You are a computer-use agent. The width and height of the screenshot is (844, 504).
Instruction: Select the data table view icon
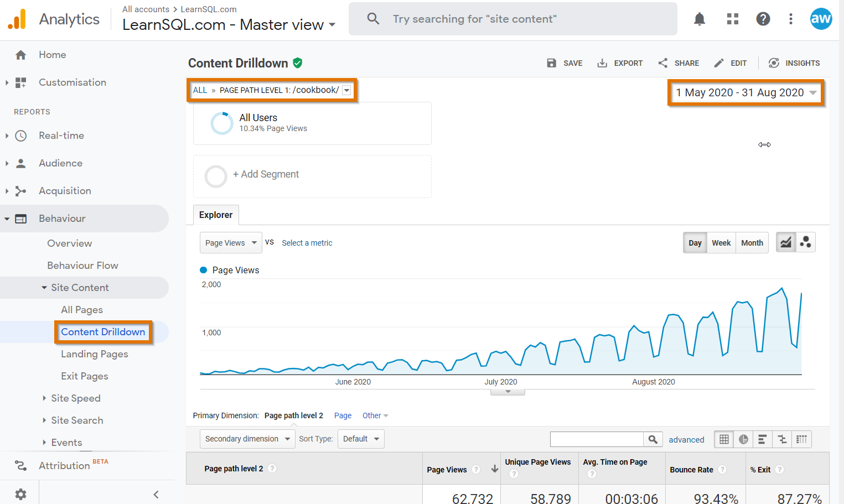point(724,439)
